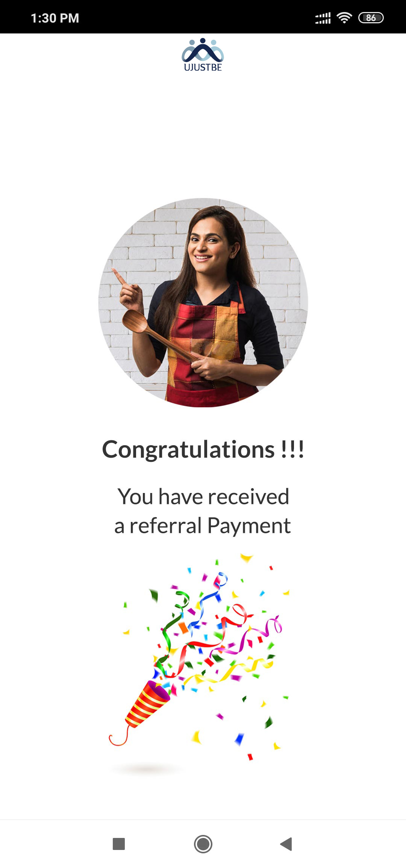The height and width of the screenshot is (868, 406).
Task: Tap the Android back navigation triangle
Action: 286,844
